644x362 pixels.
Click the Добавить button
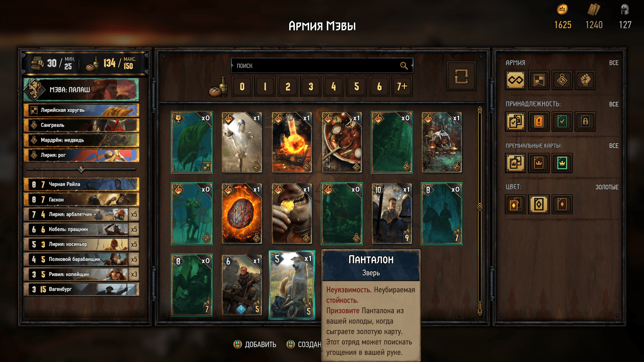(x=255, y=345)
